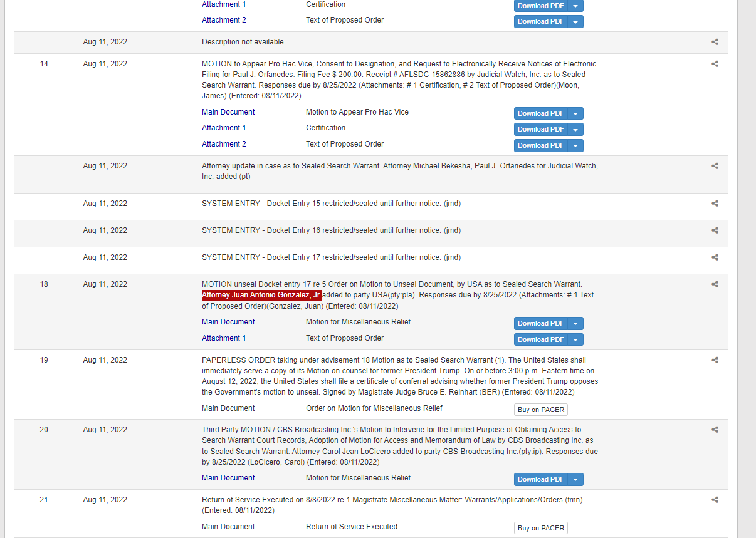756x538 pixels.
Task: Share the entry 19 paperless order
Action: point(715,360)
